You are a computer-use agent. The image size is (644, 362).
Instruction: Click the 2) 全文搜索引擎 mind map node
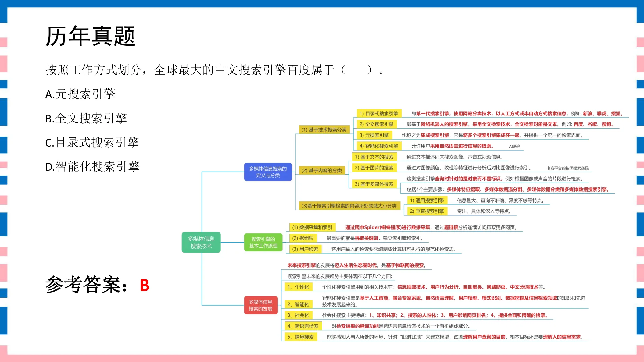tap(377, 124)
